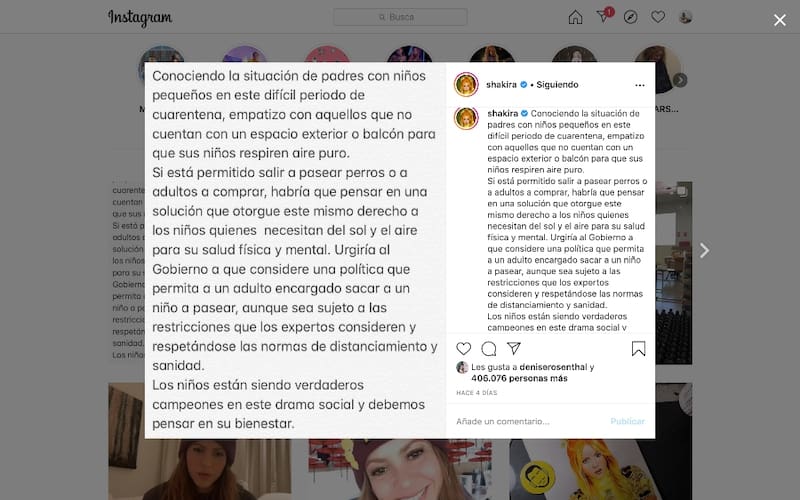The width and height of the screenshot is (800, 500).
Task: Save the post with the bookmark icon
Action: (x=638, y=348)
